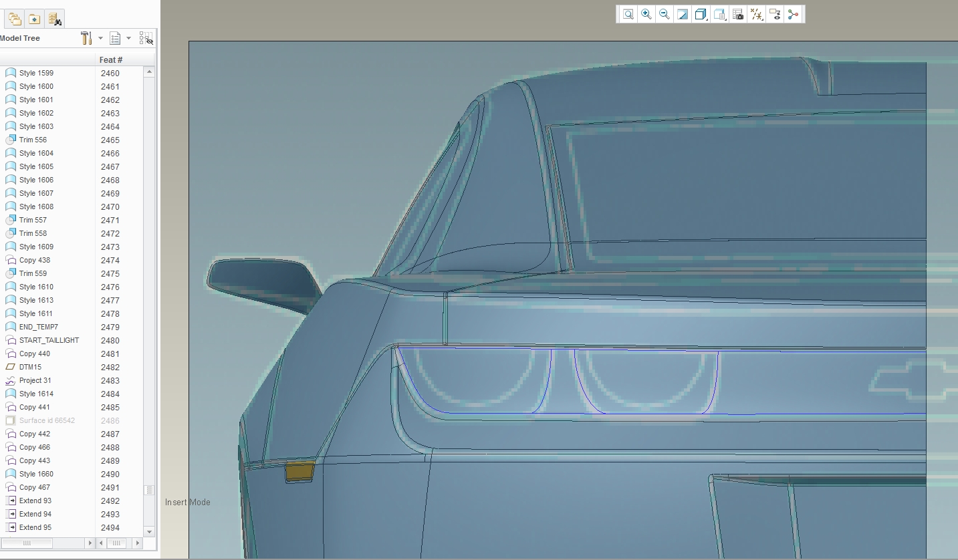Select Style 1609 in the tree
This screenshot has width=958, height=560.
(x=36, y=247)
